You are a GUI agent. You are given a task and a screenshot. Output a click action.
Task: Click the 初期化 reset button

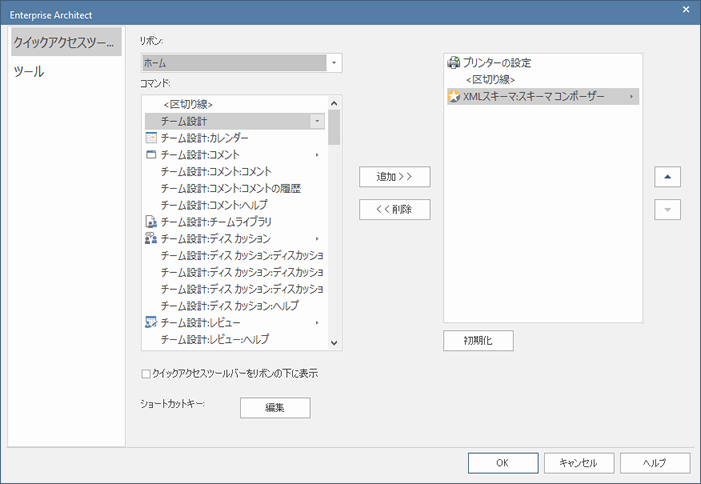[478, 341]
